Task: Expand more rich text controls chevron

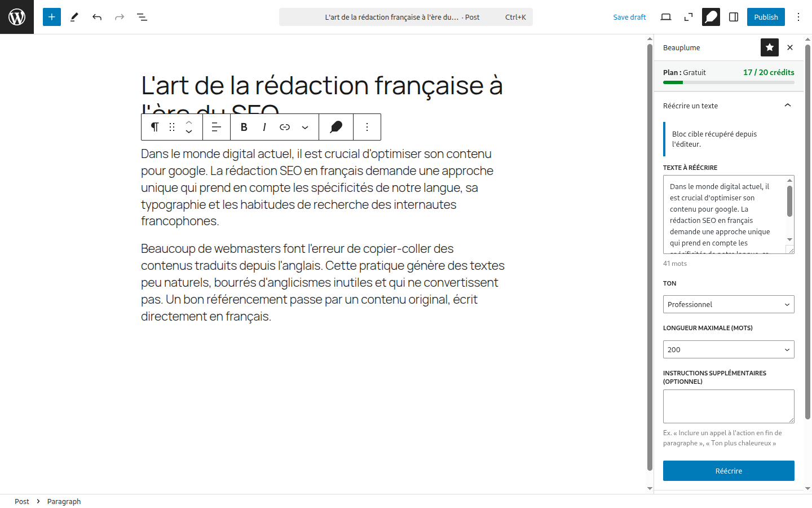Action: 305,127
